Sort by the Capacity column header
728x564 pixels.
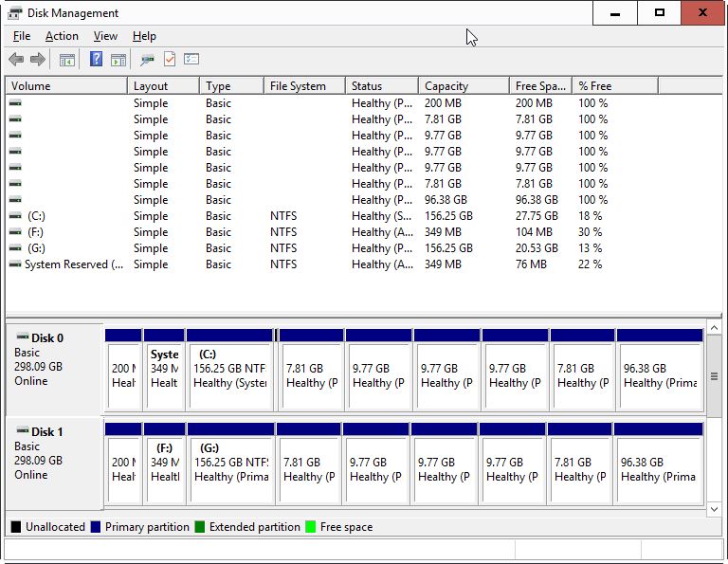tap(464, 86)
